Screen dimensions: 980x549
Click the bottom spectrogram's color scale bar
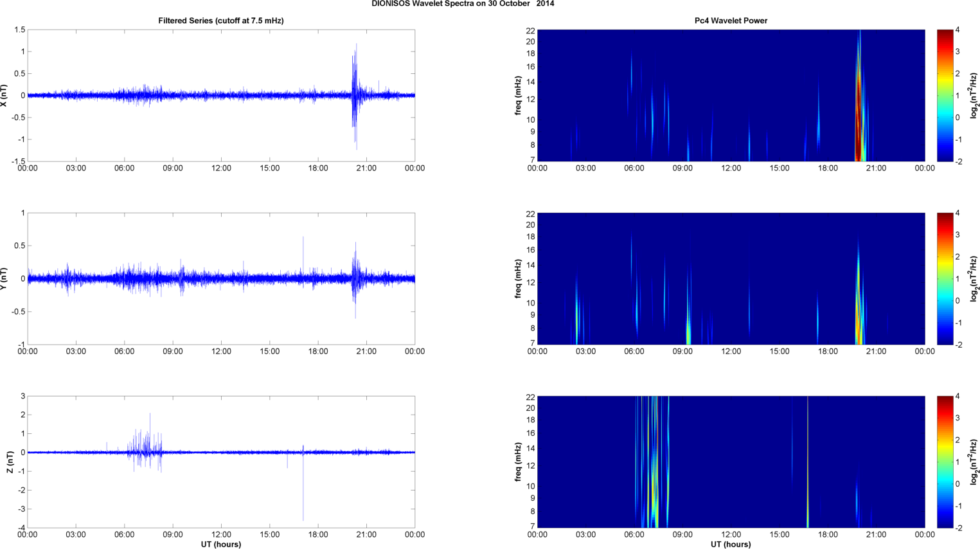pos(945,462)
